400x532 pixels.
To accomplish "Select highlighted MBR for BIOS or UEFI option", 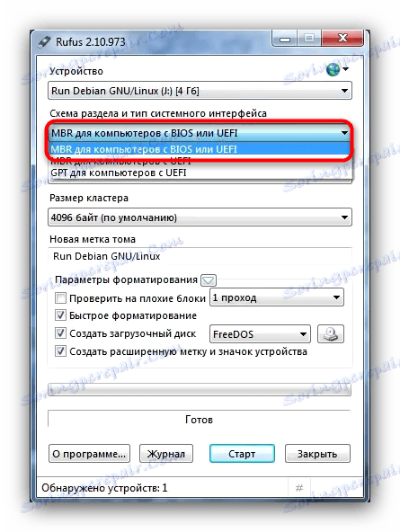I will click(200, 149).
